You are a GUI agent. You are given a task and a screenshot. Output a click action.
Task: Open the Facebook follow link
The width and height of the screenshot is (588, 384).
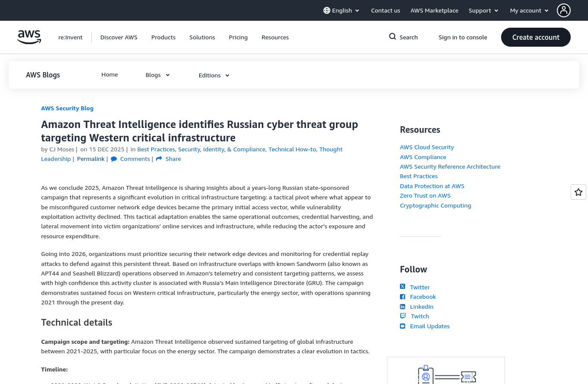[422, 297]
